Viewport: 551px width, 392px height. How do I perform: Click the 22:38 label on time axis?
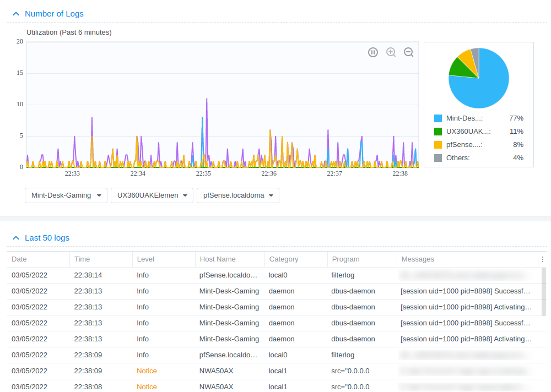pos(400,173)
